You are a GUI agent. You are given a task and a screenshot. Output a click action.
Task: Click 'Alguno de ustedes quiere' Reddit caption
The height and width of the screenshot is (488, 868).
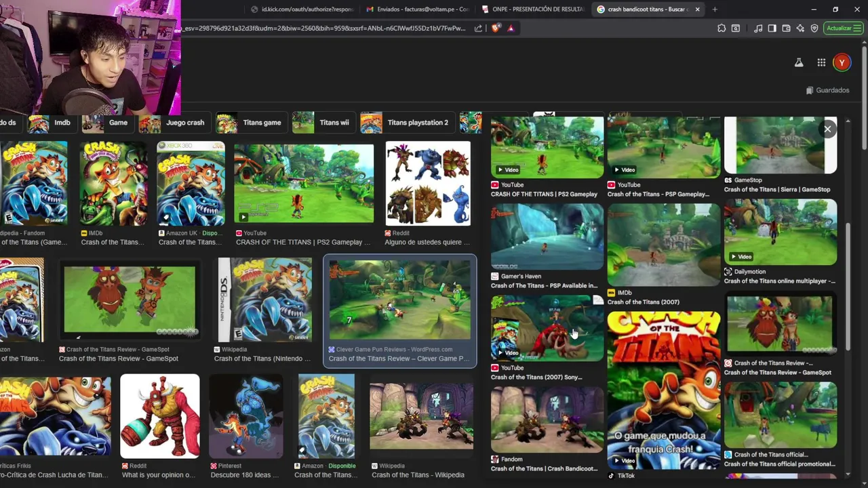[x=427, y=242]
